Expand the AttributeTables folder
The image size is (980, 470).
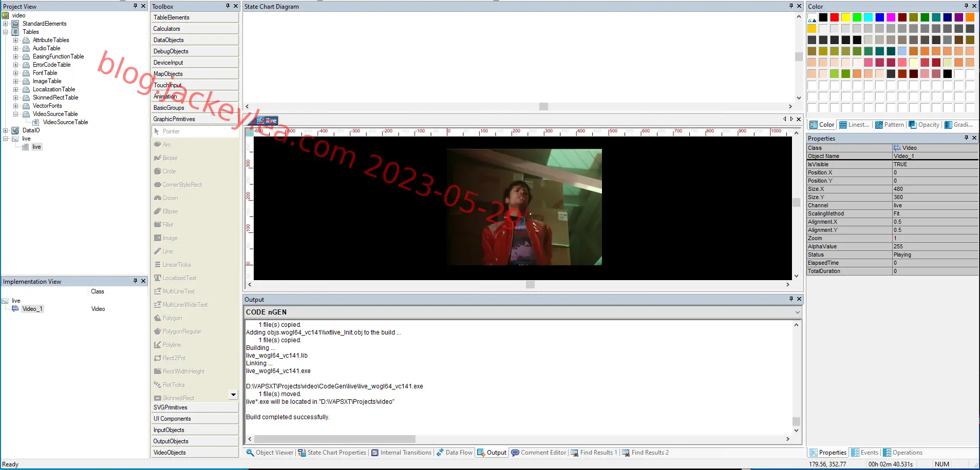pos(15,40)
